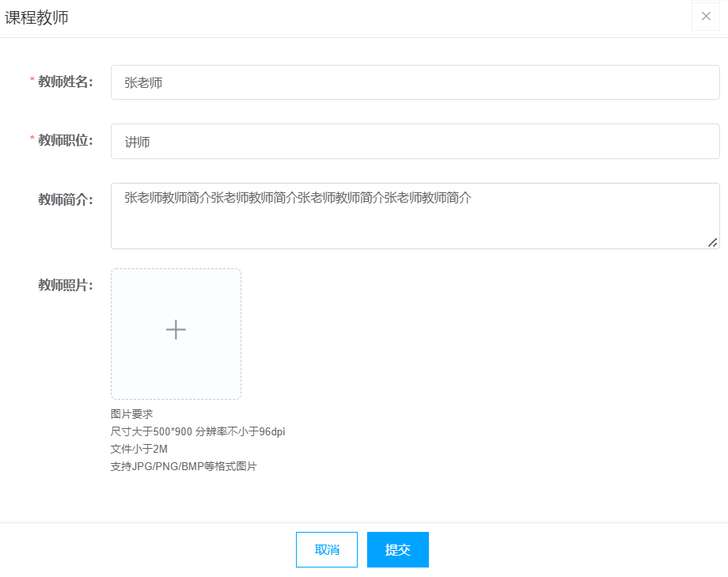Click the 文件小于2M text
Screen dimensions: 728x577
(138, 449)
